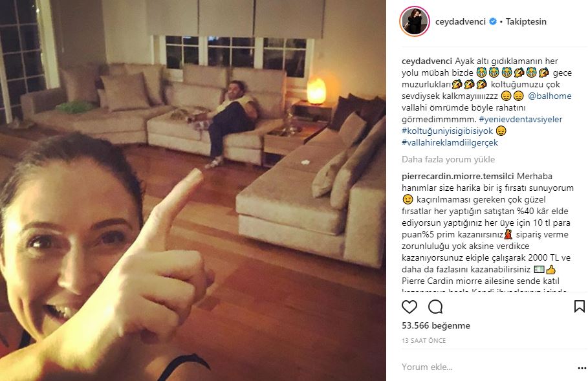The height and width of the screenshot is (381, 588).
Task: Open the three-dot more options menu
Action: [582, 368]
